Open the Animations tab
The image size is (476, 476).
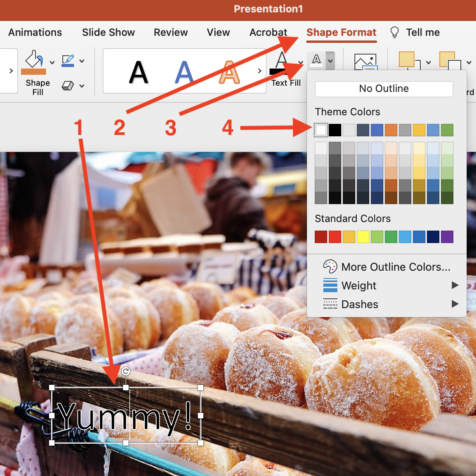pyautogui.click(x=35, y=32)
